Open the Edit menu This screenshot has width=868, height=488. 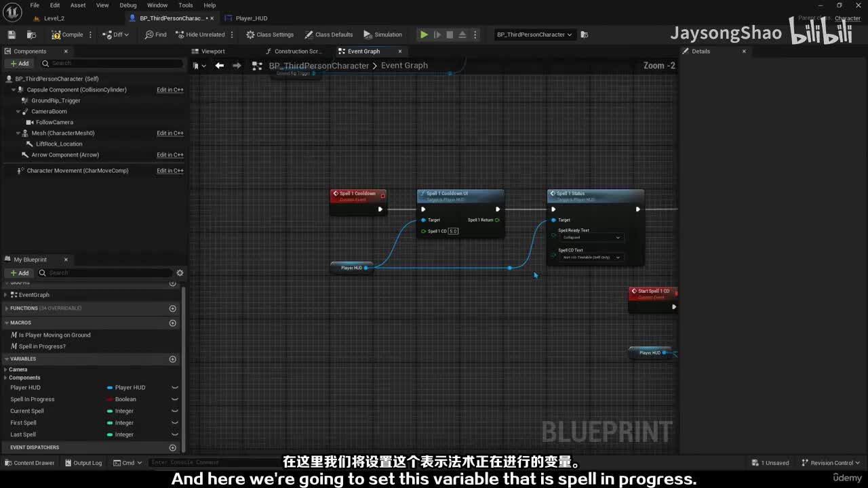pyautogui.click(x=55, y=5)
